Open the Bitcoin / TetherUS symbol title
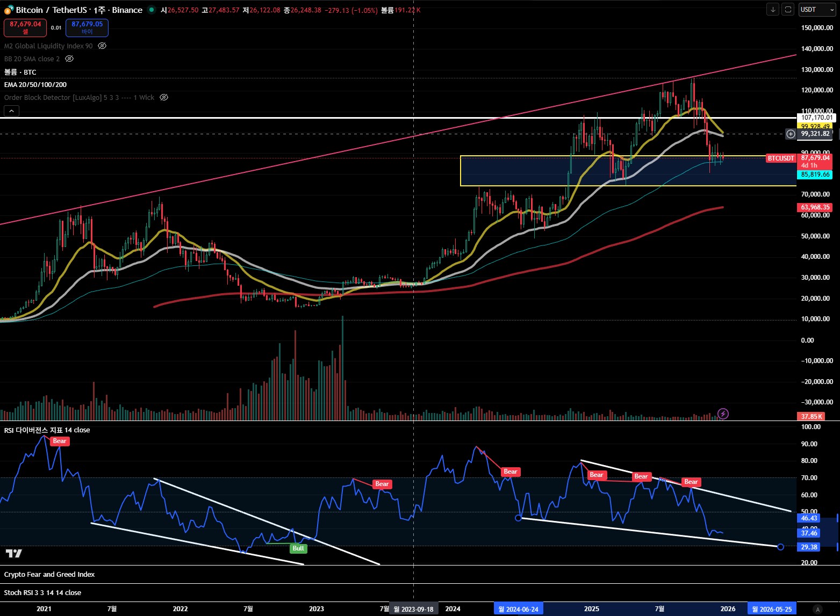This screenshot has height=616, width=840. [79, 10]
